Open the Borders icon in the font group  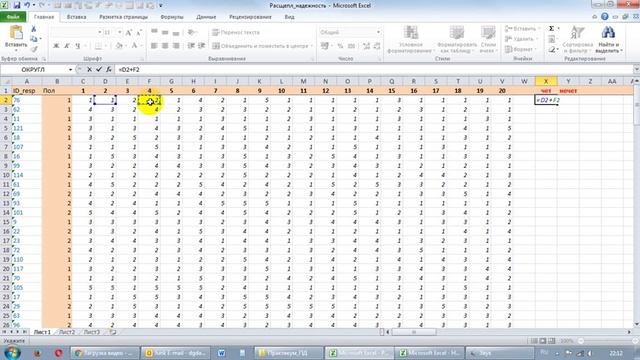pyautogui.click(x=98, y=46)
